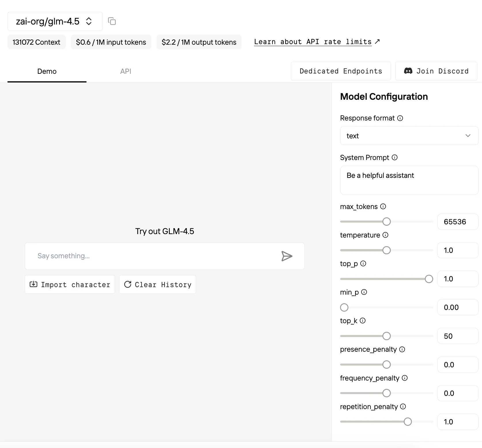This screenshot has width=482, height=448.
Task: Click the repetition_penalty slider handle
Action: point(408,422)
